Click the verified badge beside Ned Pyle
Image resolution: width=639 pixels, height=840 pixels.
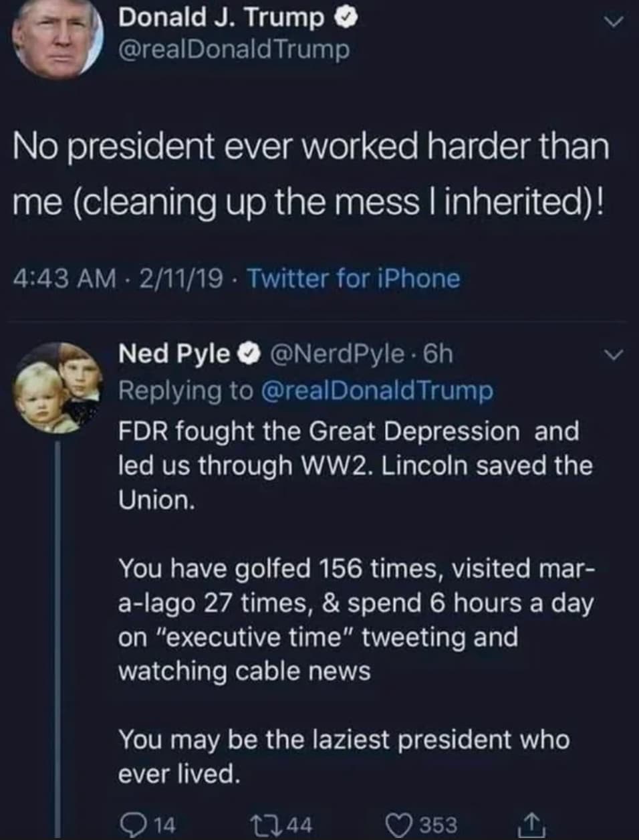249,354
